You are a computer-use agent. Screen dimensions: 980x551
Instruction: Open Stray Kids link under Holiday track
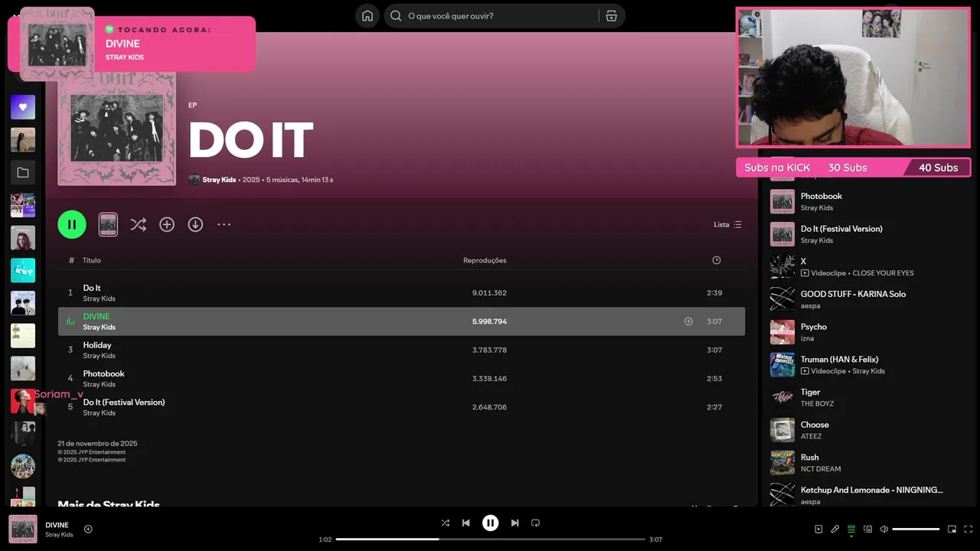tap(100, 356)
